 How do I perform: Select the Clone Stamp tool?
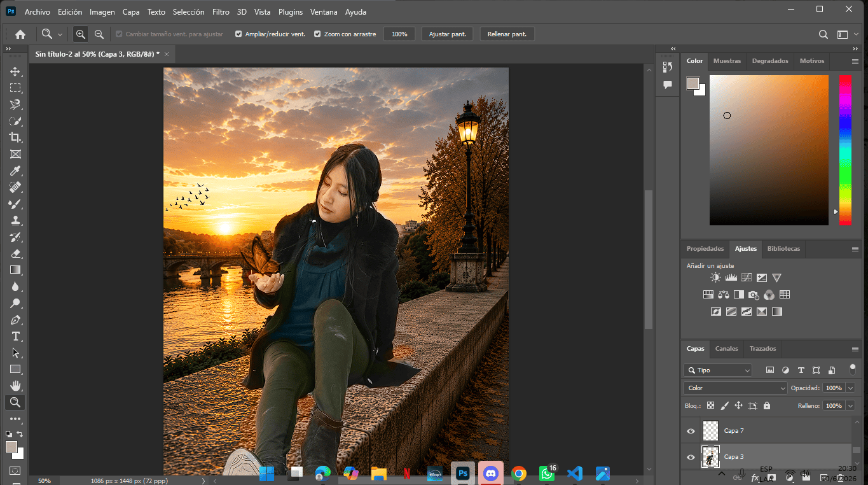[15, 220]
